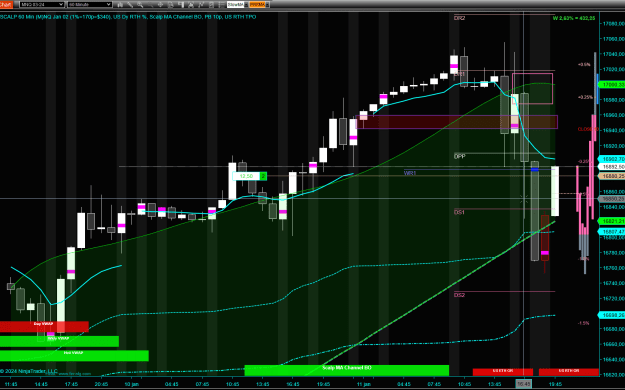Click the green quantity 2 box

pos(263,176)
